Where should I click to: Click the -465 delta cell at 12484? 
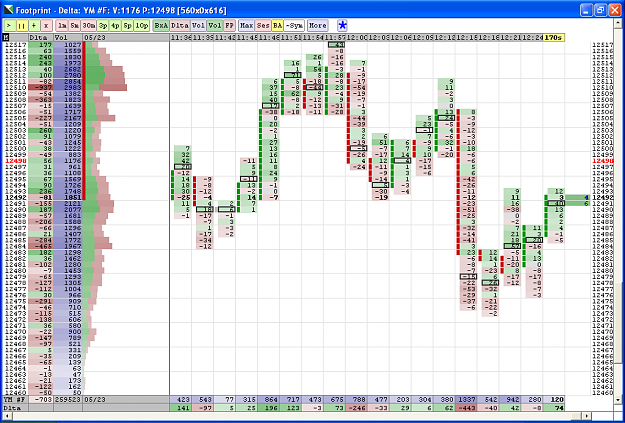[40, 247]
